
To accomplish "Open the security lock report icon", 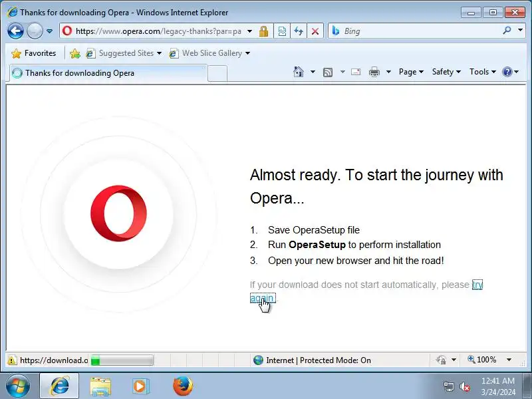I will point(263,31).
